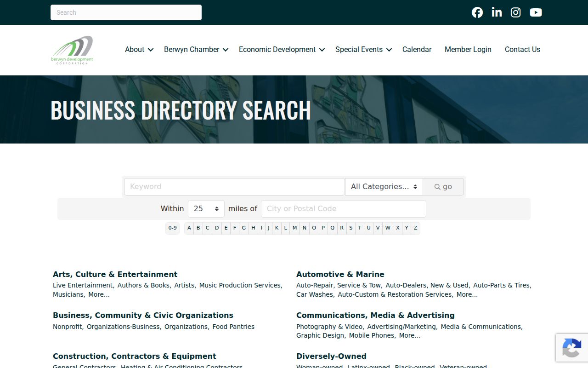Screen dimensions: 588x368
Task: Focus the top Search field
Action: [x=126, y=12]
